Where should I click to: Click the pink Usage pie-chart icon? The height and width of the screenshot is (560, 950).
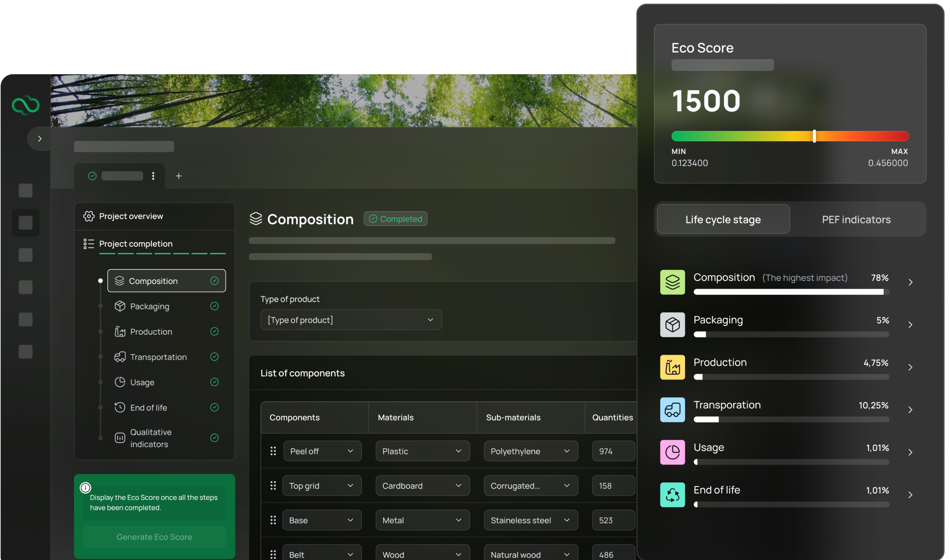click(x=672, y=452)
